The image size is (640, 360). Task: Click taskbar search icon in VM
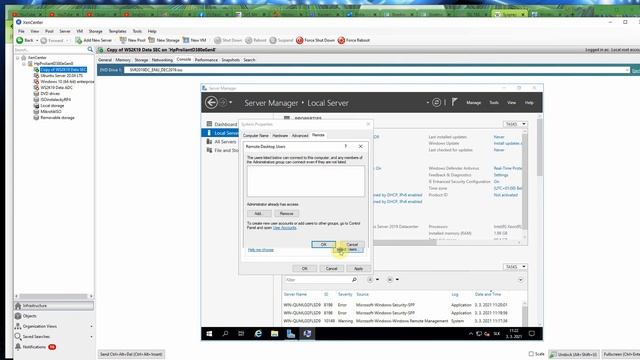click(225, 333)
